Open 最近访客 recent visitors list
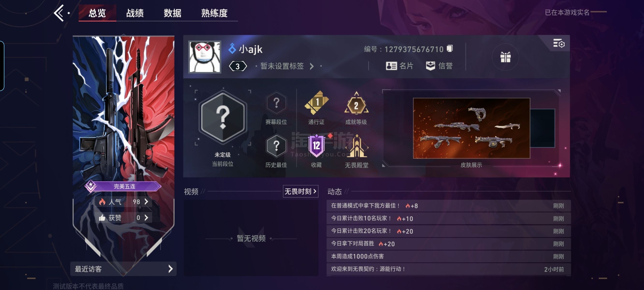Viewport: 644px width, 290px height. [124, 269]
